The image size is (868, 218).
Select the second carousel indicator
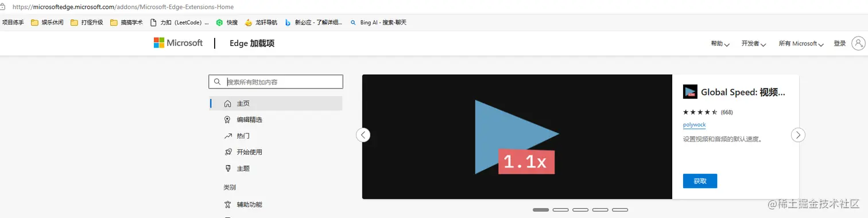click(561, 210)
